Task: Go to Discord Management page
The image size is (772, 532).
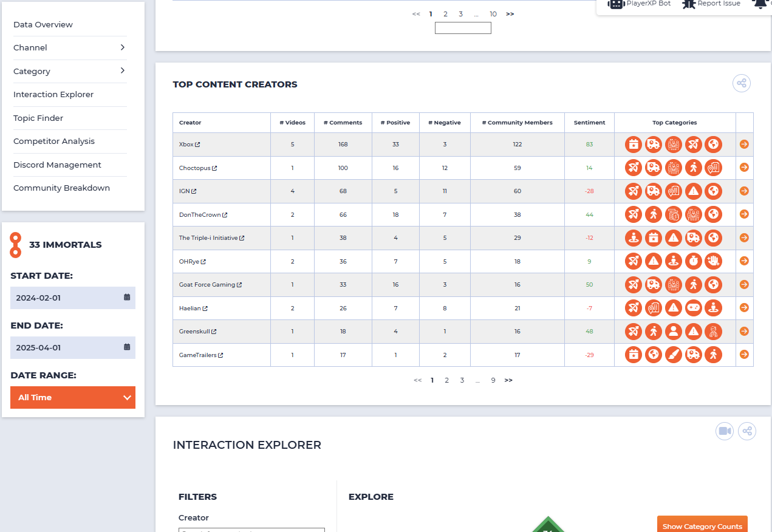Action: (x=57, y=165)
